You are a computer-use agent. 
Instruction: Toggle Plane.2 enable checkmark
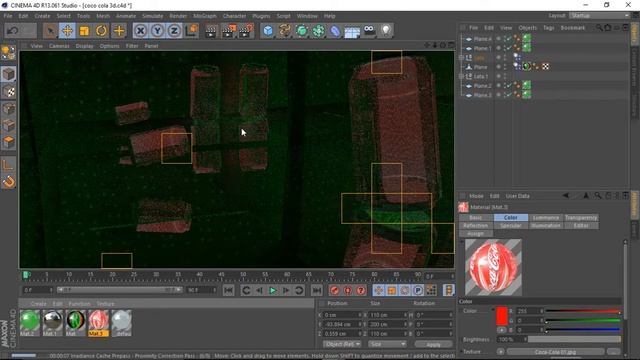[508, 86]
